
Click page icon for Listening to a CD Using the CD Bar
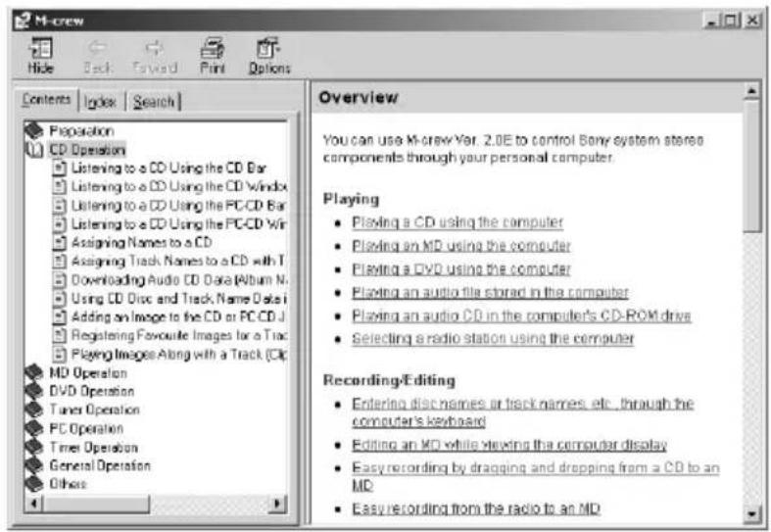pyautogui.click(x=60, y=169)
